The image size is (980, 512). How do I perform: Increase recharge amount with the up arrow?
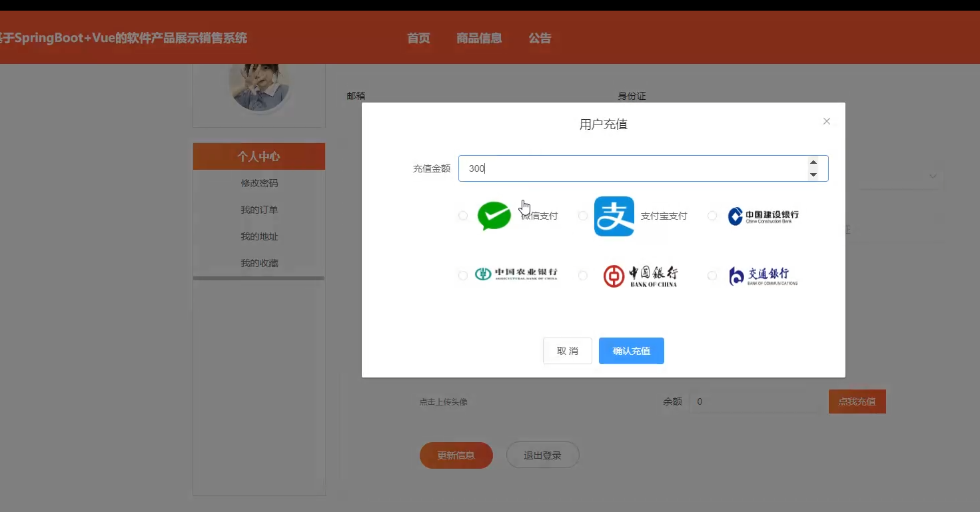(813, 162)
